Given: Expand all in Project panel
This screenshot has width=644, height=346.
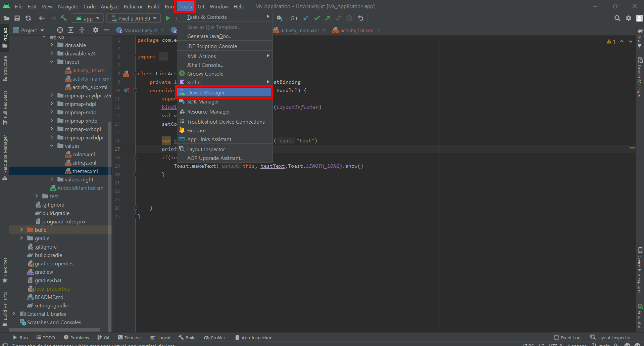Looking at the screenshot, I should pos(71,30).
